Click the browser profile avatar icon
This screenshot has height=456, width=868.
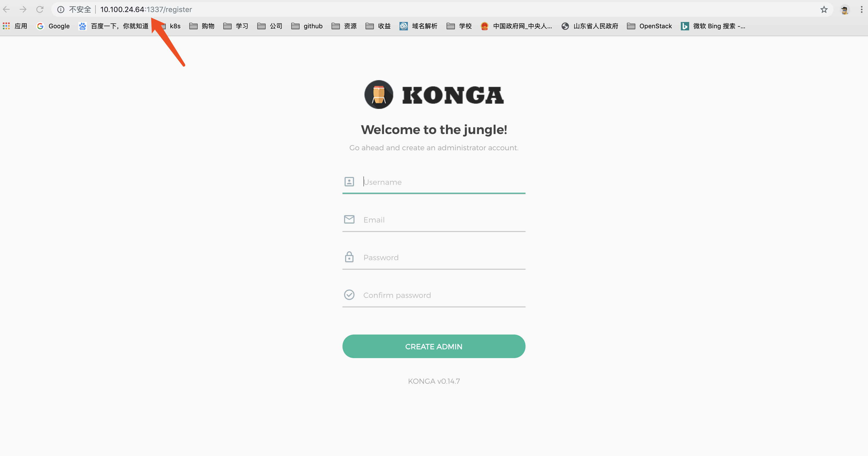(844, 9)
